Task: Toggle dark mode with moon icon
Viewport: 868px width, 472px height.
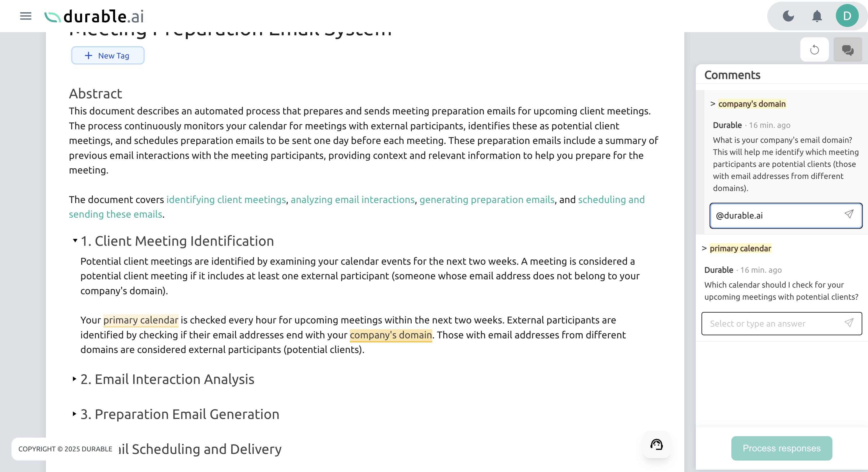Action: (x=788, y=16)
